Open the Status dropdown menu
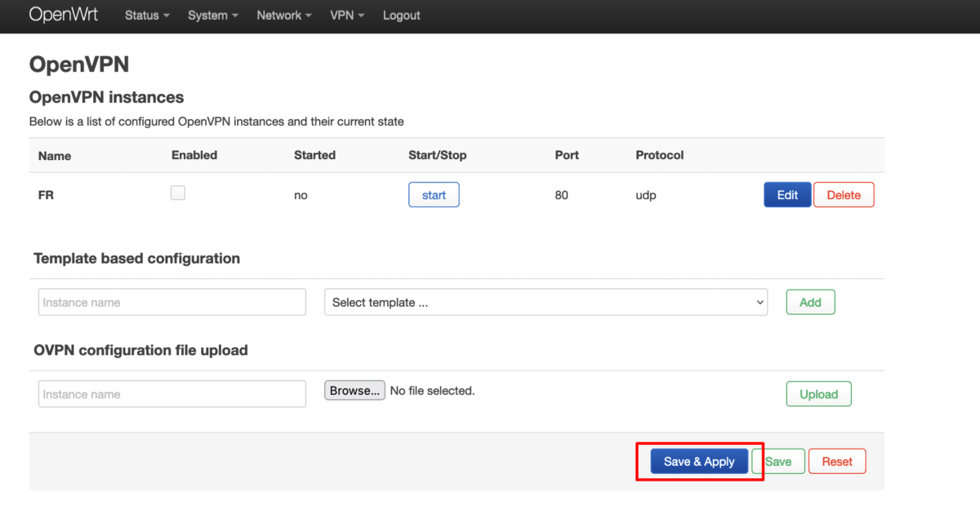Screen dimensions: 980x523 [147, 16]
